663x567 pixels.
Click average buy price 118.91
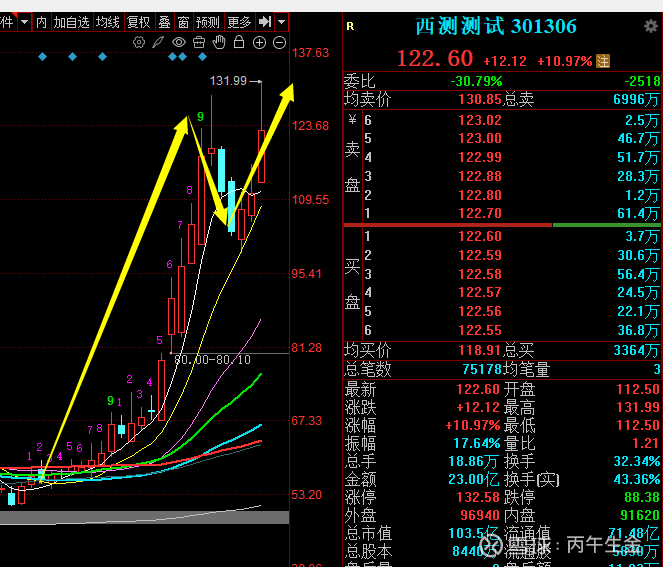click(x=480, y=350)
